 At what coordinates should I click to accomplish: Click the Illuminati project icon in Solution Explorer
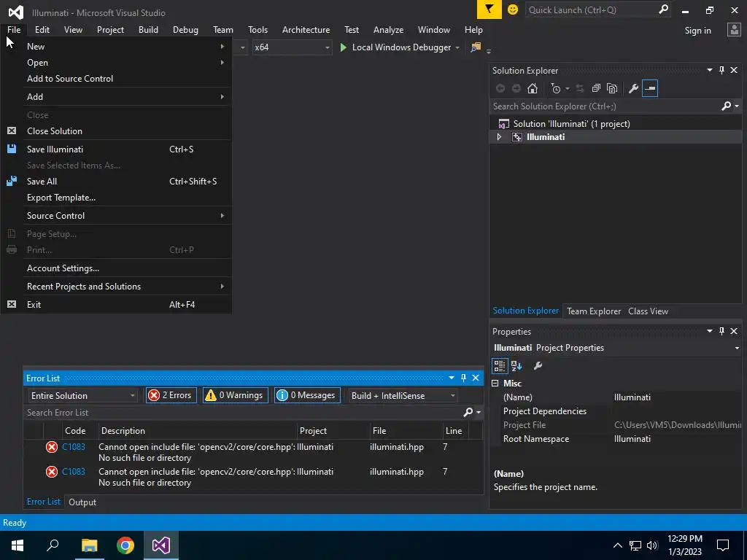tap(517, 137)
